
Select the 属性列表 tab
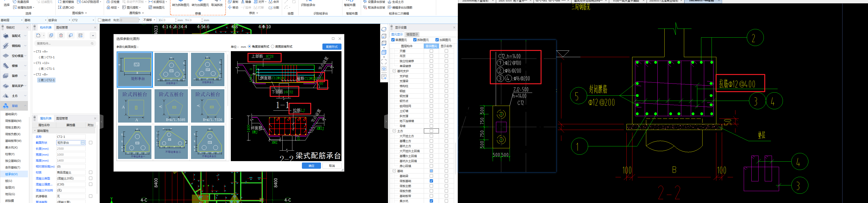(46, 118)
